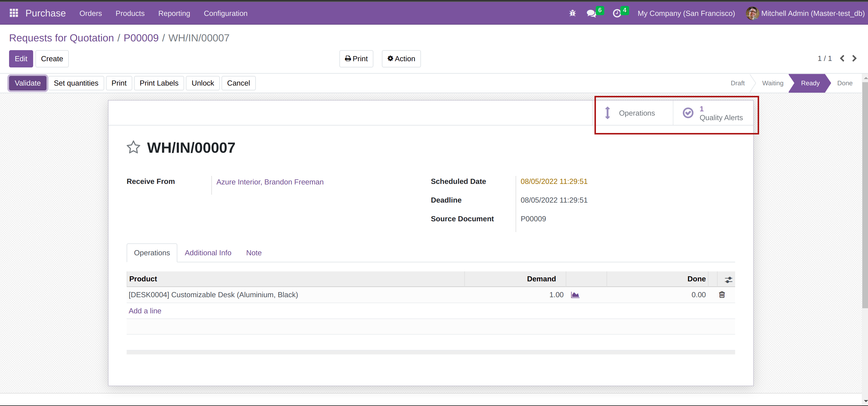This screenshot has width=868, height=406.
Task: Mark WH/IN/00007 as favorite star
Action: point(133,147)
